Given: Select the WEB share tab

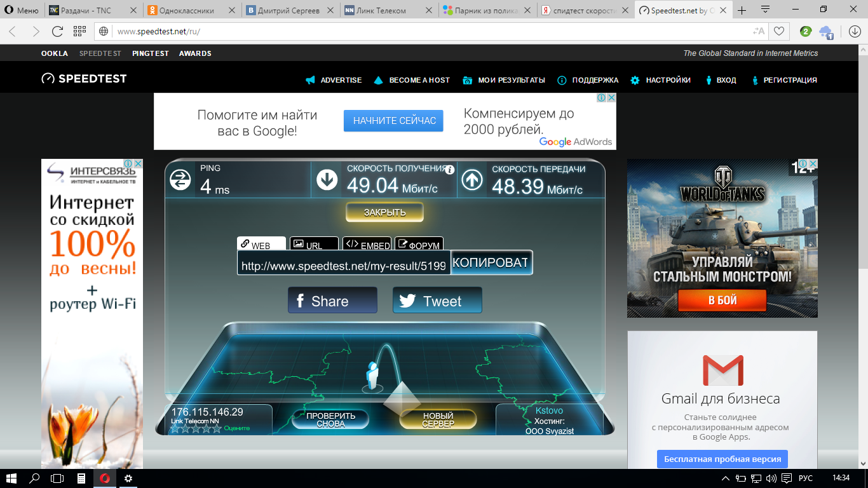Looking at the screenshot, I should 261,245.
